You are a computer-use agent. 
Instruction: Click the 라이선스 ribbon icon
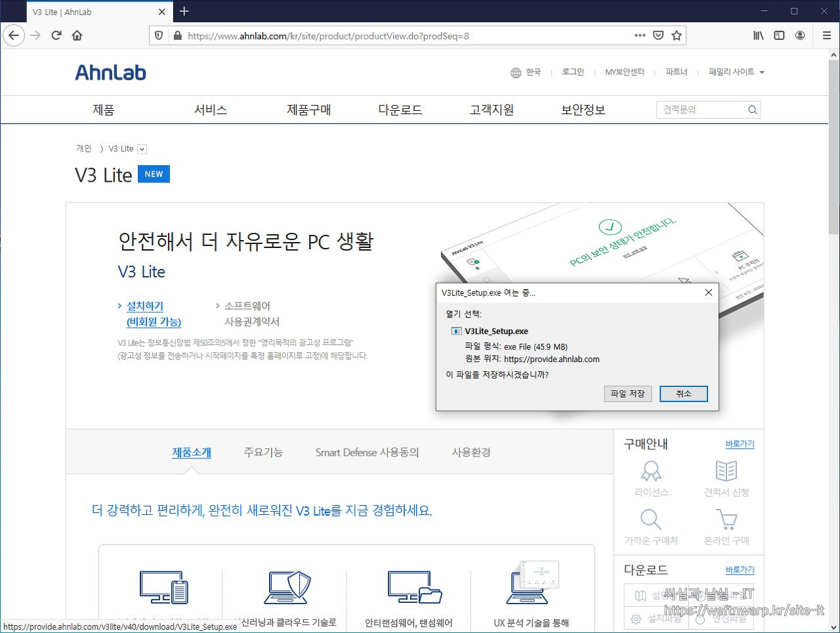click(651, 471)
